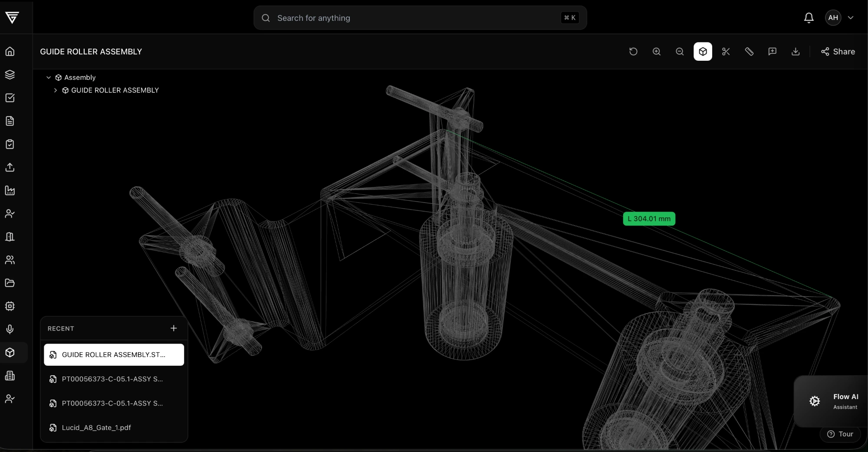This screenshot has width=868, height=452.
Task: Open recent file Lucid_A8_Gate_1.pdf
Action: 114,428
